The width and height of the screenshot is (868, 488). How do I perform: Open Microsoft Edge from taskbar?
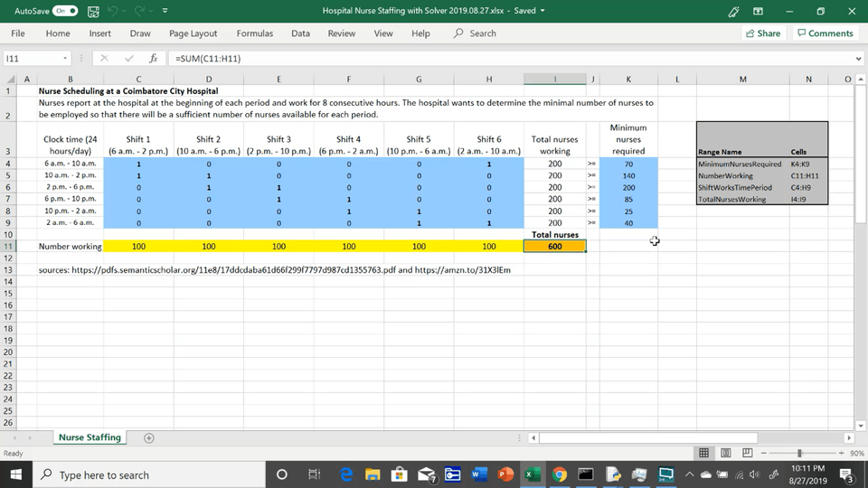pos(346,474)
